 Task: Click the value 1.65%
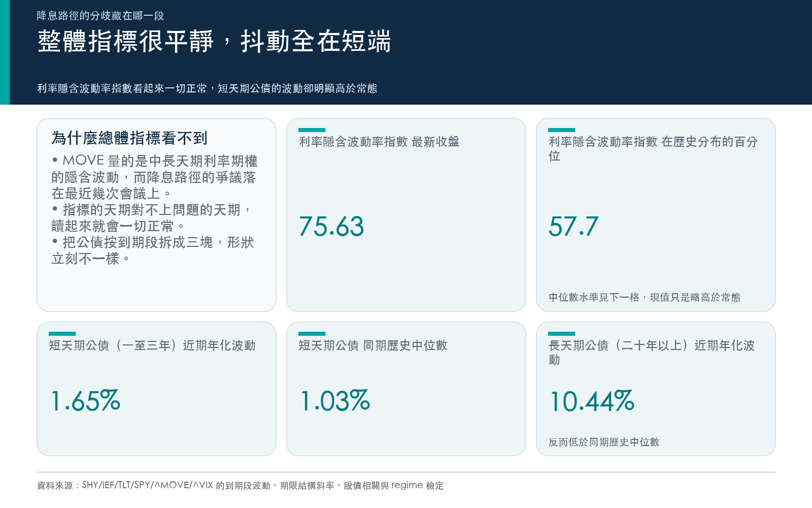85,401
